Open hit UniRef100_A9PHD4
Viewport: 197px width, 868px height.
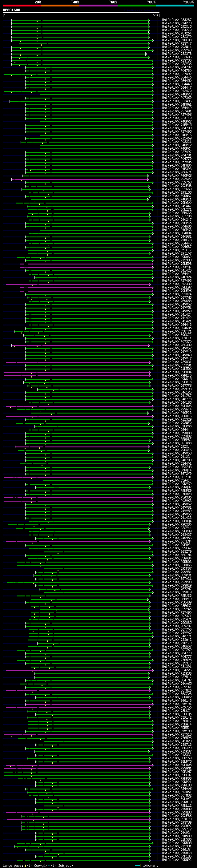click(x=177, y=372)
